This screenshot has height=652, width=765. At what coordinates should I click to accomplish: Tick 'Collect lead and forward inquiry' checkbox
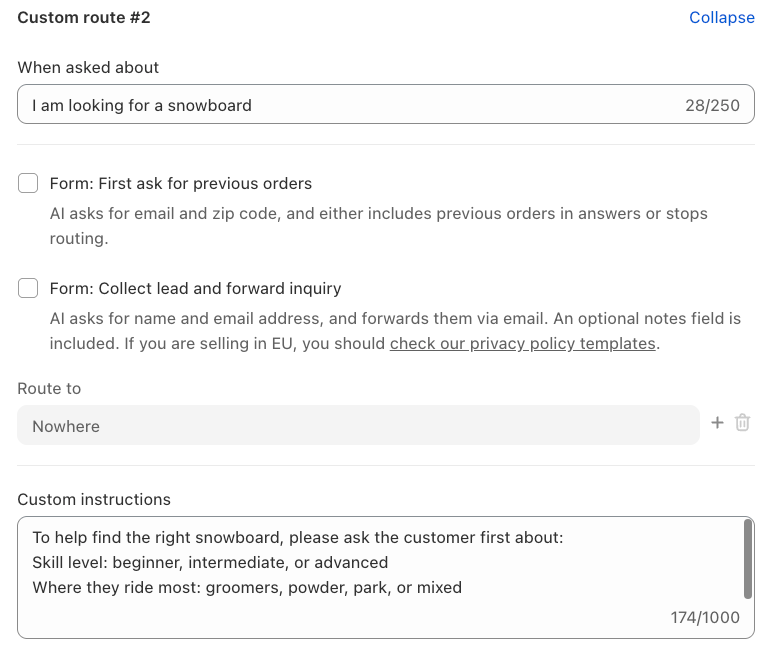(x=28, y=288)
